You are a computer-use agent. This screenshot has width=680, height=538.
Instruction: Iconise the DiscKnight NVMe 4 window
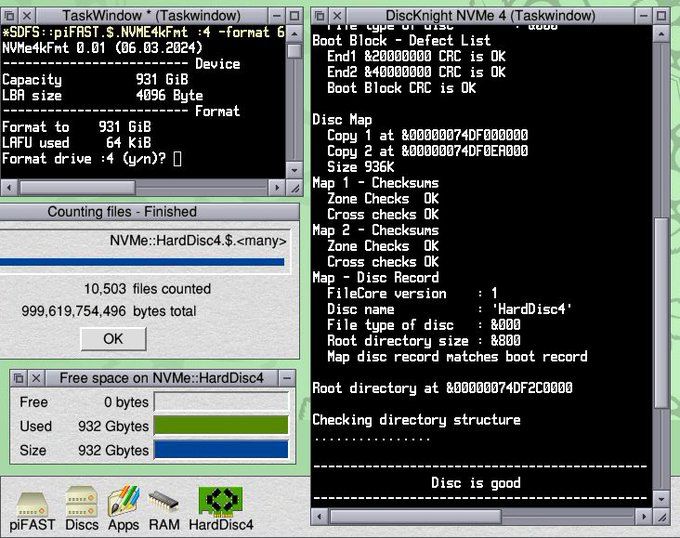644,16
